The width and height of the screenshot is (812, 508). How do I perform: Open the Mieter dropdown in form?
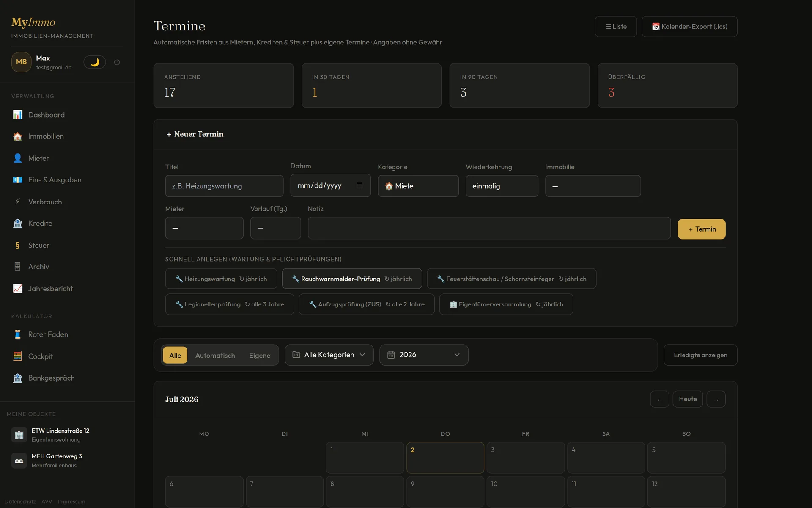click(x=204, y=228)
